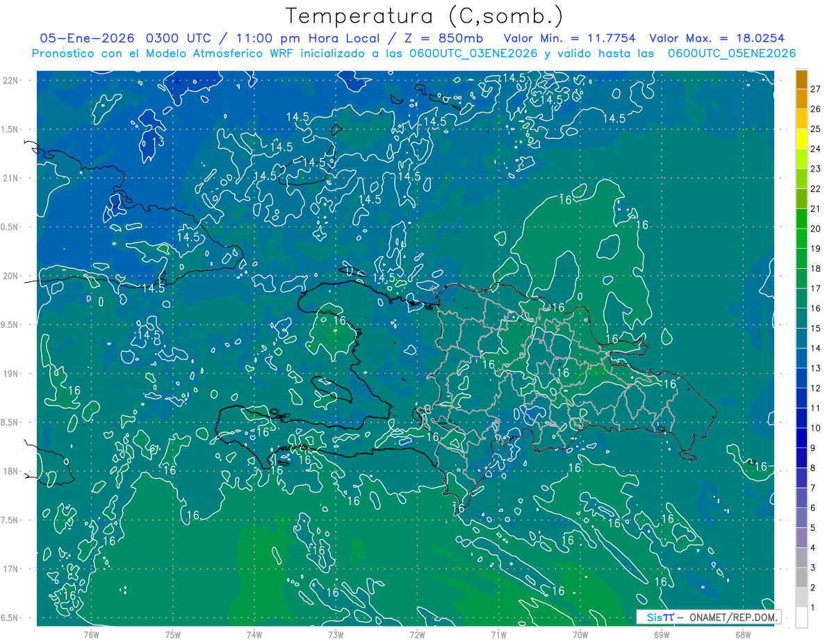Click the bright yellow segment of the color scale

(801, 140)
